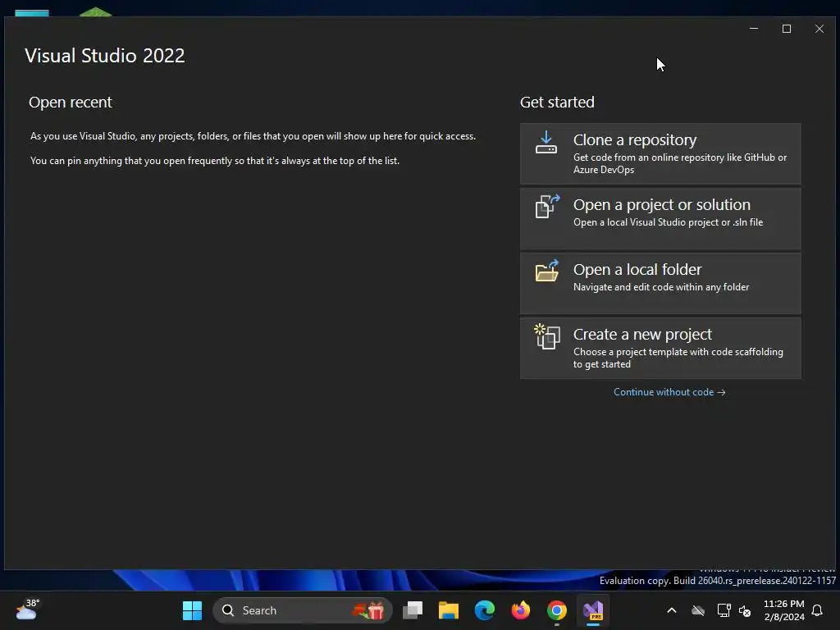
Task: Open the weather widget showing 38°
Action: (27, 610)
